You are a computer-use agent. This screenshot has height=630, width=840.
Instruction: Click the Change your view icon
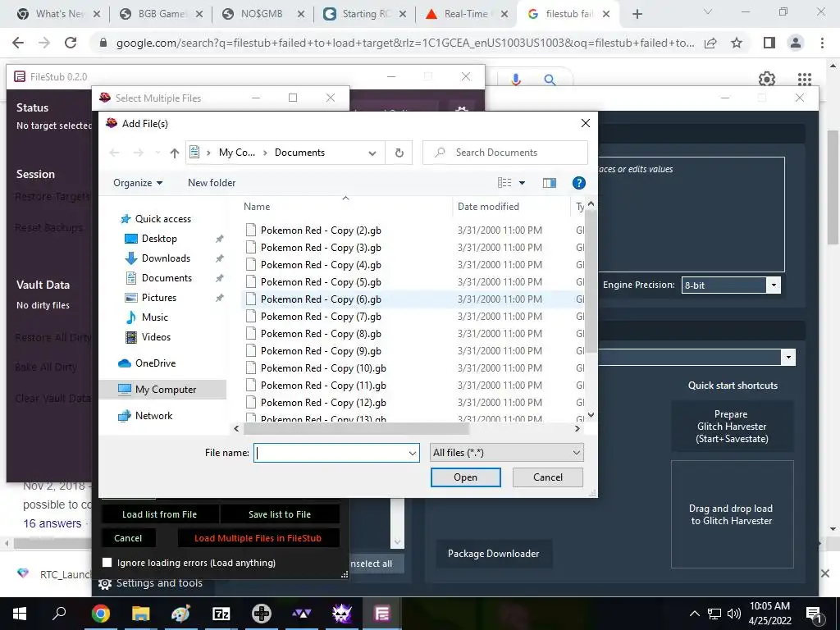[504, 183]
